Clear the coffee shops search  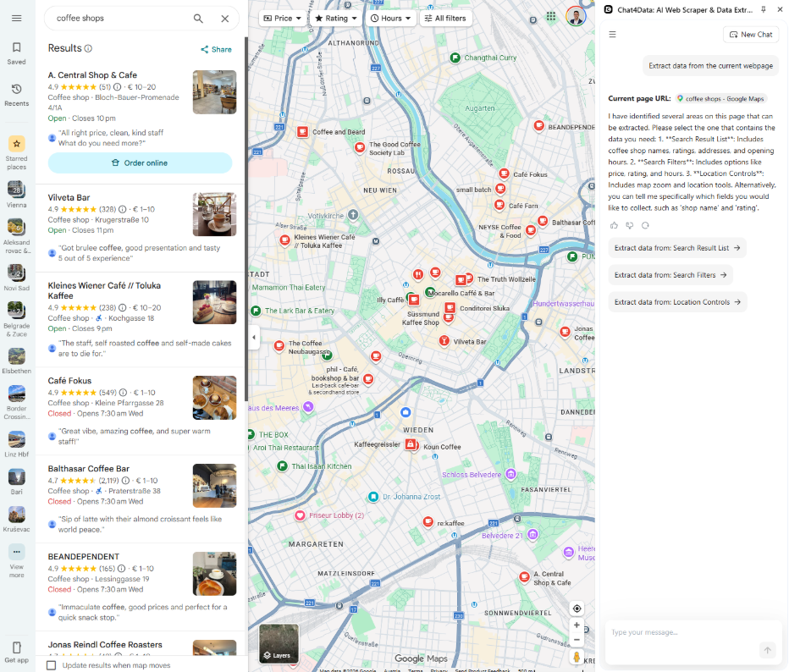pyautogui.click(x=225, y=19)
